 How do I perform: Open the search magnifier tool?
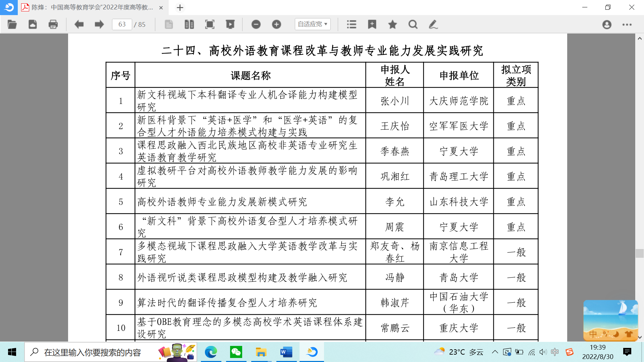point(413,24)
